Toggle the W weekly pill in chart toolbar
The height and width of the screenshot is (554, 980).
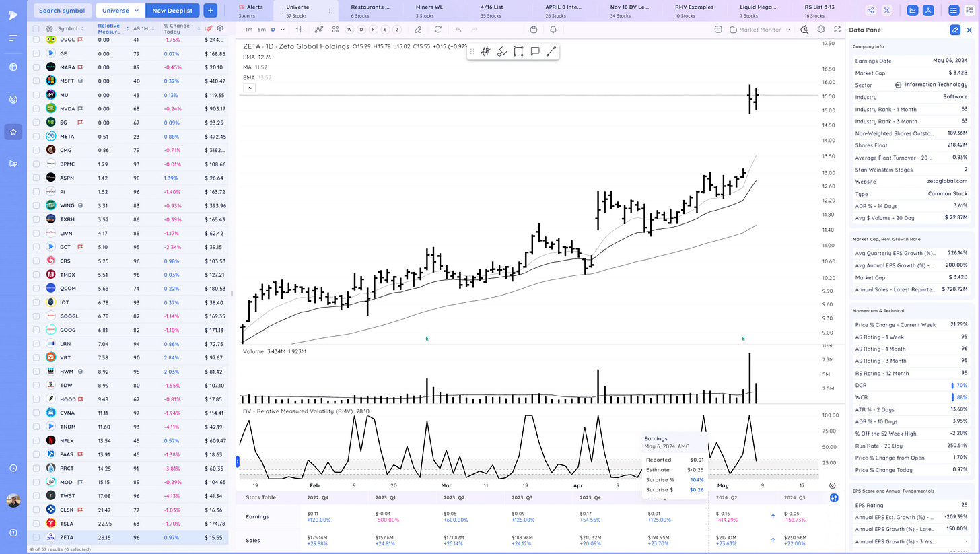(x=349, y=30)
